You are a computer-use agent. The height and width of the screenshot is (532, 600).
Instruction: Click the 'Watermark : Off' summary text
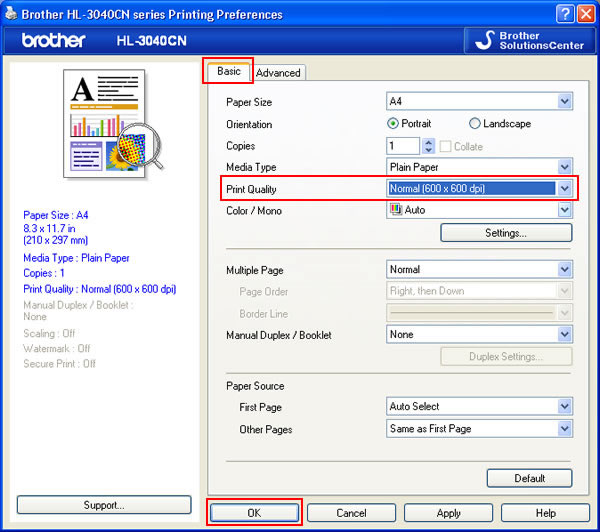(57, 349)
